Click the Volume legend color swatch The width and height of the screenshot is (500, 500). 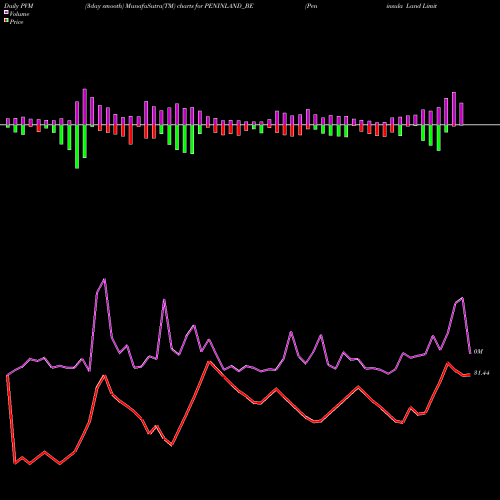[x=6, y=12]
